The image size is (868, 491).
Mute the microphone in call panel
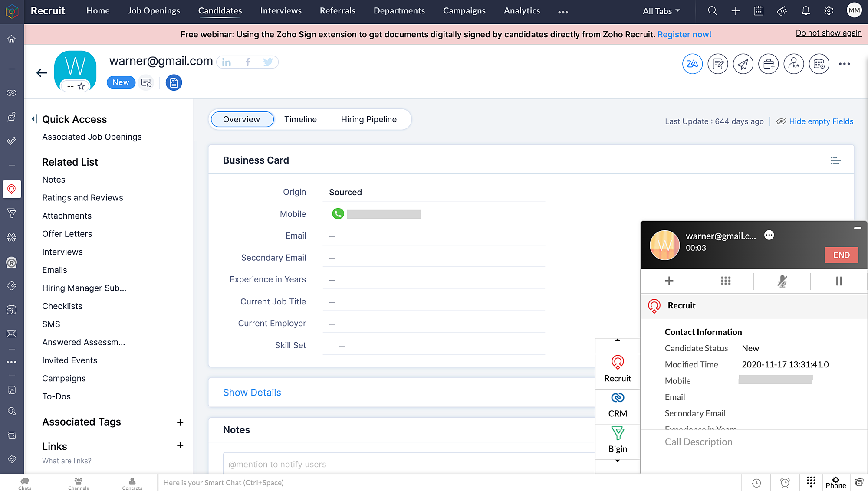pos(782,281)
